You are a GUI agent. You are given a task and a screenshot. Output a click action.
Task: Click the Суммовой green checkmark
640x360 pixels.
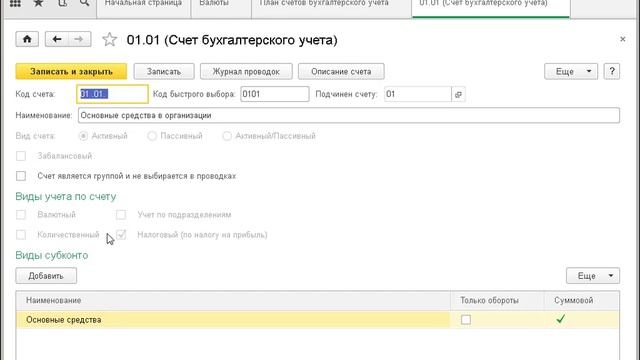[x=560, y=319]
